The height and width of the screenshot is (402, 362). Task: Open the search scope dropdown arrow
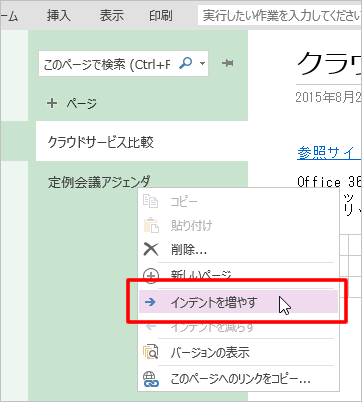coord(202,63)
